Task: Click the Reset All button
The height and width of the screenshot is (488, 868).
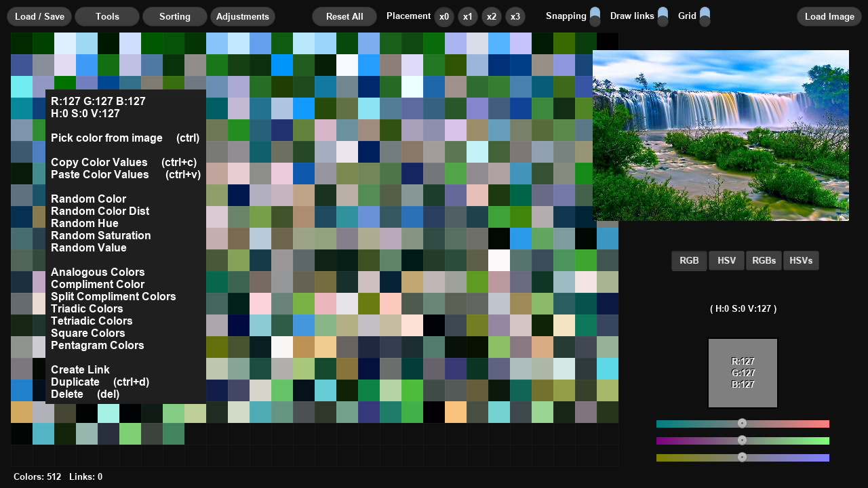Action: point(344,16)
